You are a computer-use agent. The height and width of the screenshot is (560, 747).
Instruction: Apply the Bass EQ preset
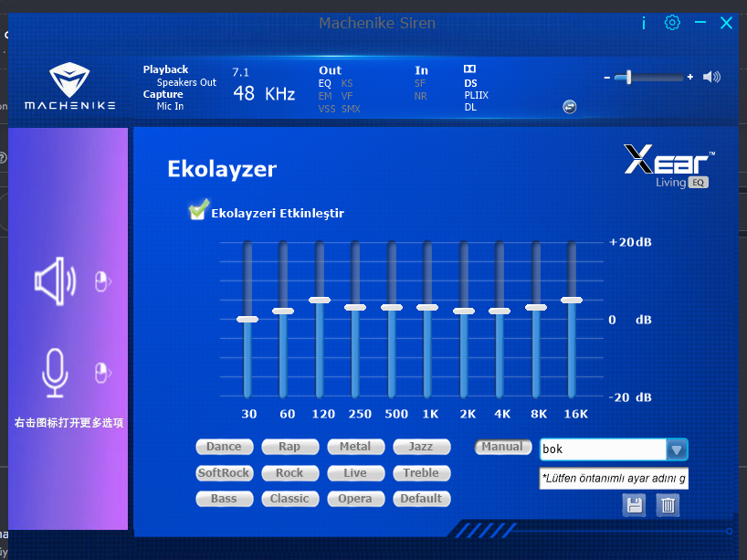tap(224, 499)
